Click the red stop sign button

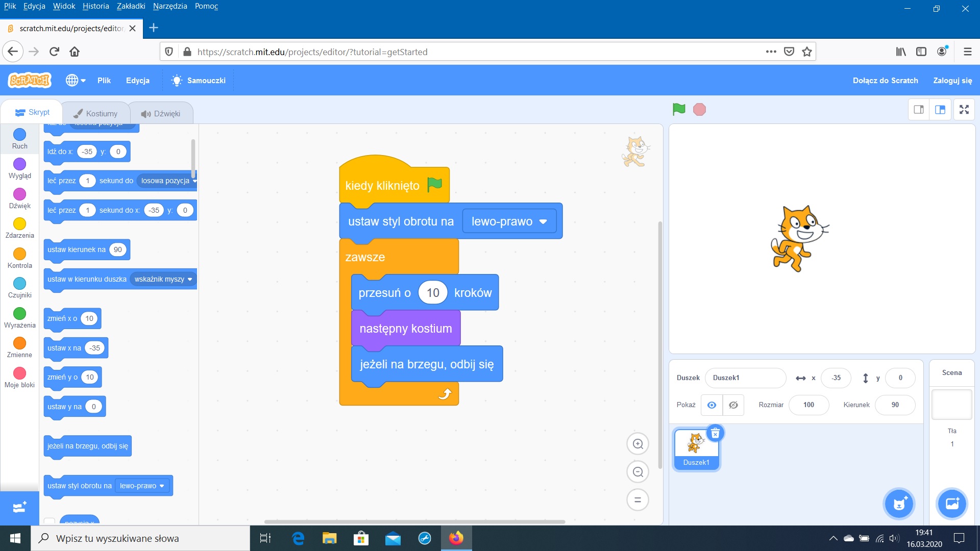(699, 109)
